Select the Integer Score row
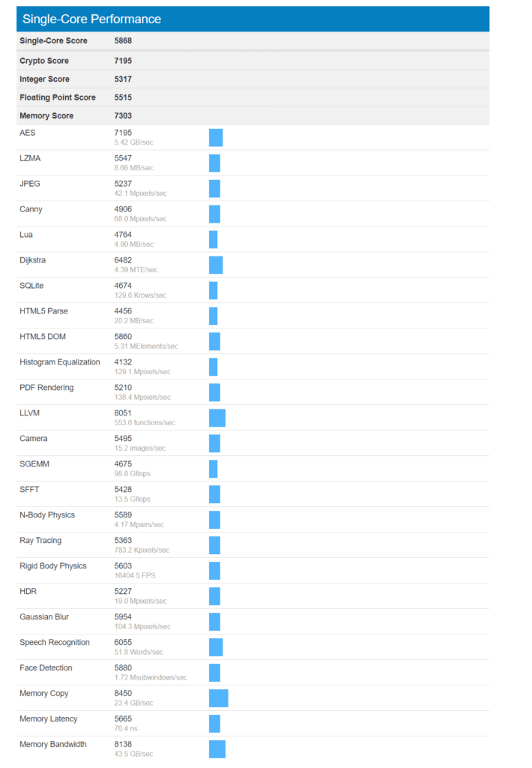 [x=253, y=79]
